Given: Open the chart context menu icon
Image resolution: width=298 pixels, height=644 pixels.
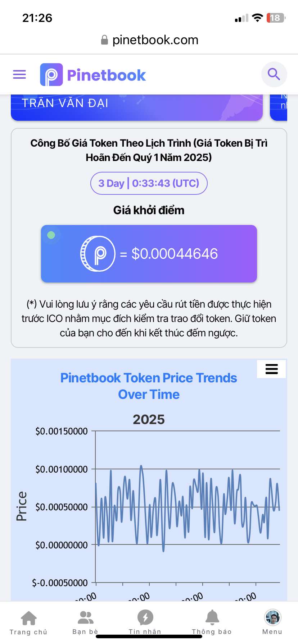Looking at the screenshot, I should tap(271, 369).
